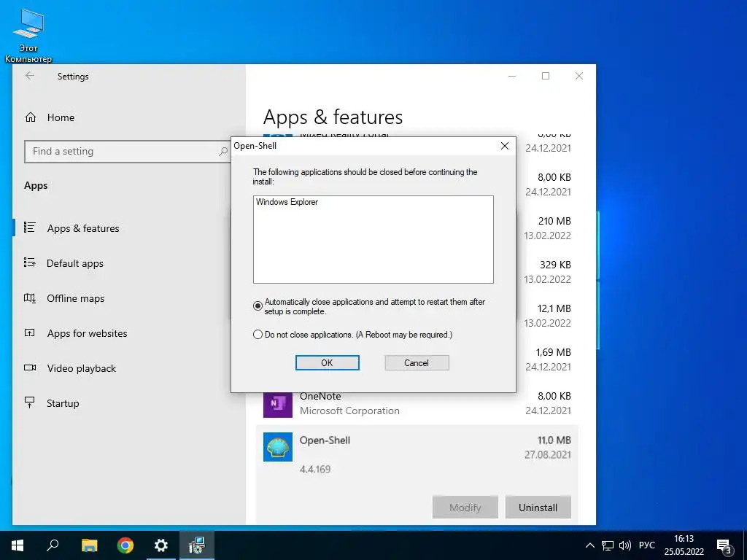Click the 210 MB app size entry

click(554, 222)
